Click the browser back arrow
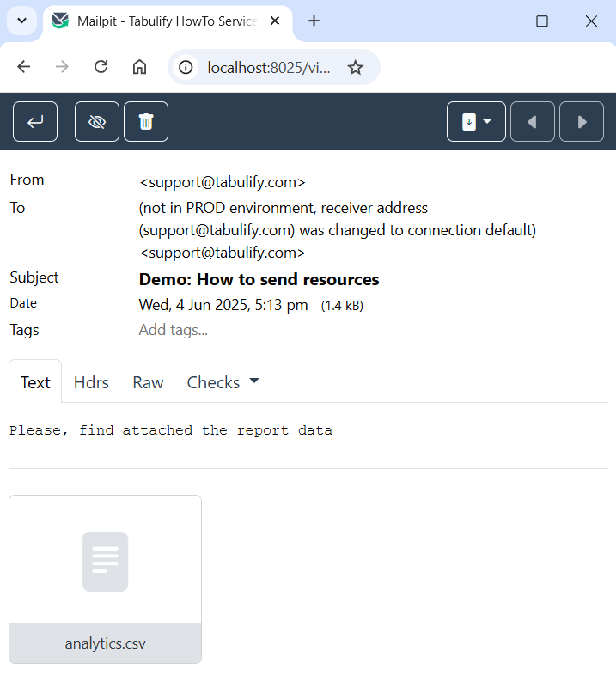Viewport: 616px width, 676px height. click(x=24, y=67)
